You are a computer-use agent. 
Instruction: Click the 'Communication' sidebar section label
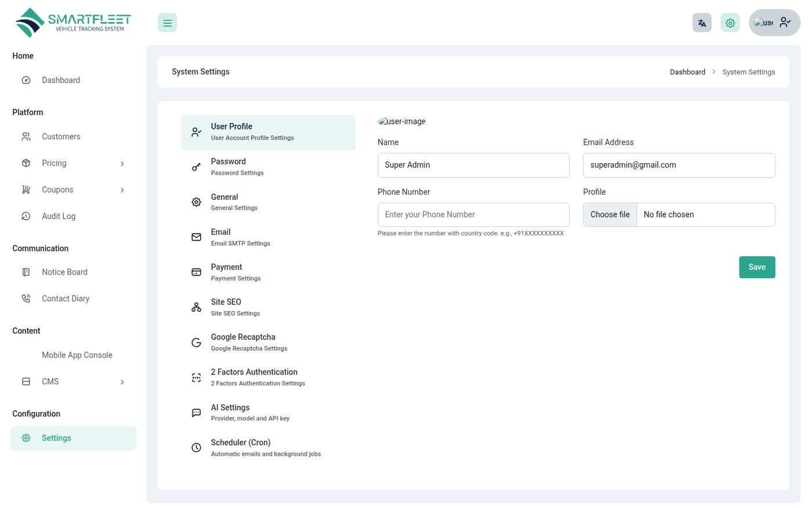(40, 248)
